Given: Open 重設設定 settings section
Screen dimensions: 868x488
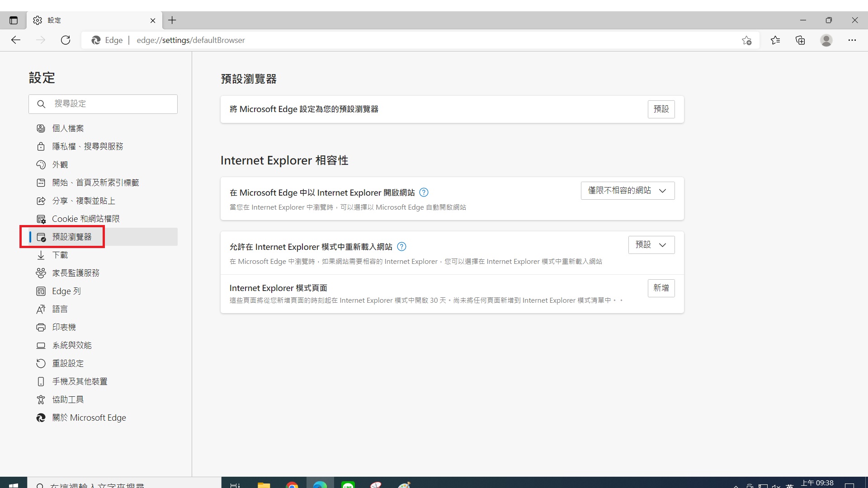Looking at the screenshot, I should click(x=103, y=363).
